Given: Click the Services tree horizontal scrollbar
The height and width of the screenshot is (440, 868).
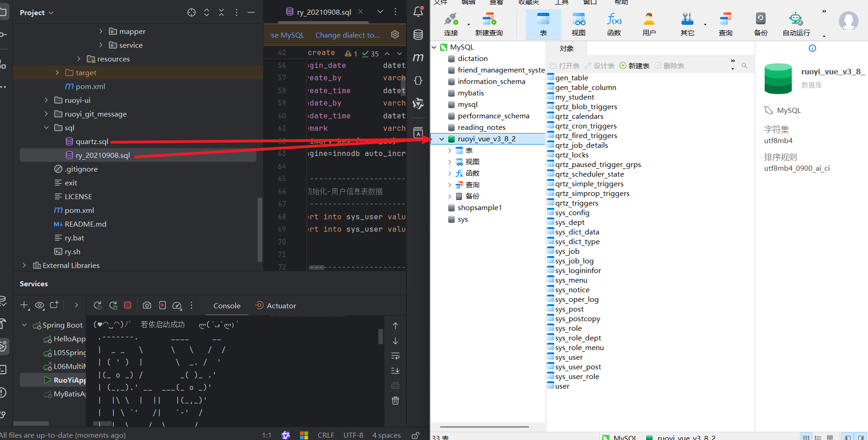Looking at the screenshot, I should coord(31,423).
